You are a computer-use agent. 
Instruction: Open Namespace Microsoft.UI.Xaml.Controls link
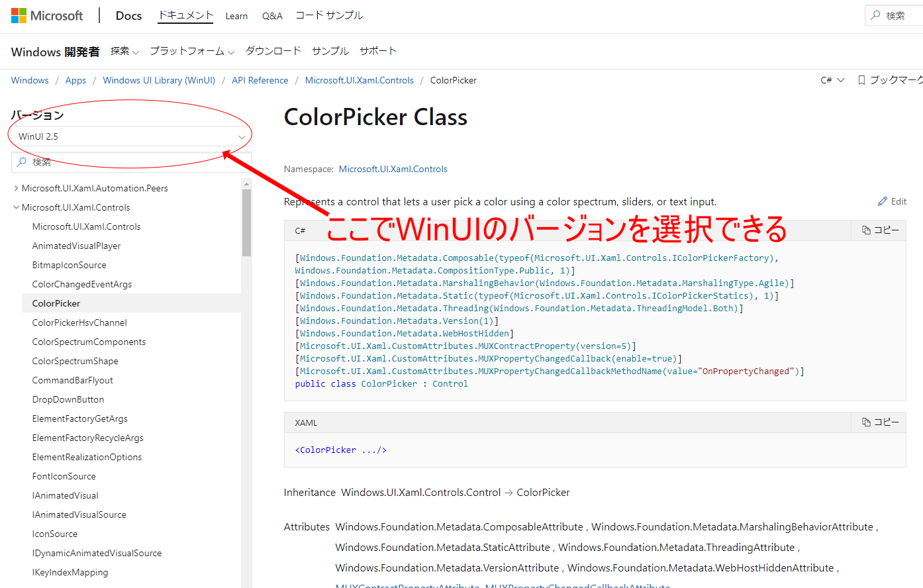pos(393,169)
